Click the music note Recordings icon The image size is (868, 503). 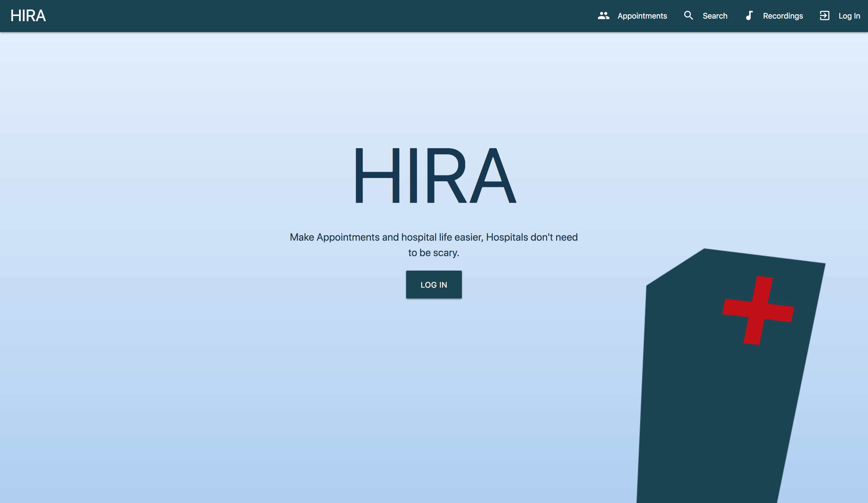(x=749, y=16)
